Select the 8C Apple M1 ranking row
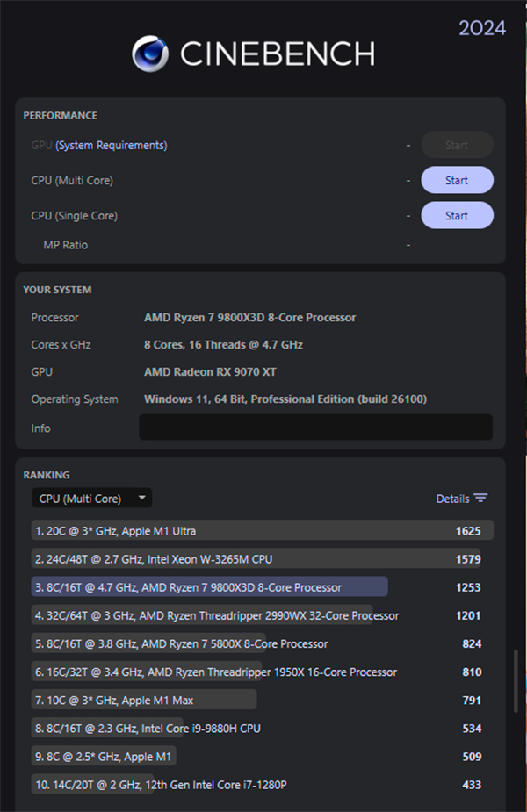The image size is (527, 812). pyautogui.click(x=255, y=757)
